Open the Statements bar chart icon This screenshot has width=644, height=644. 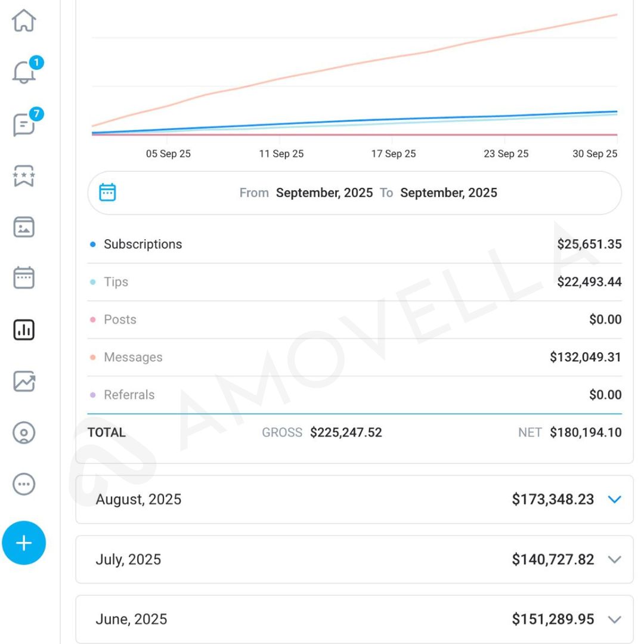pyautogui.click(x=24, y=330)
